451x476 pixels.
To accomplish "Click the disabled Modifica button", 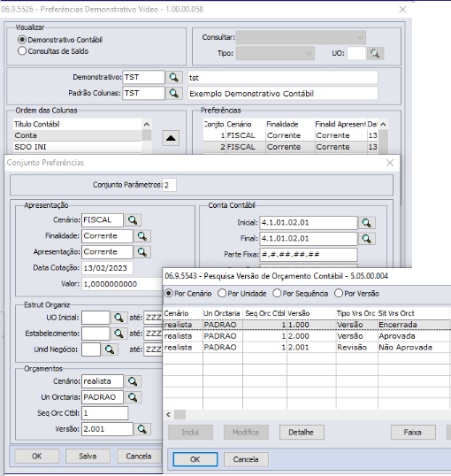I will (x=246, y=433).
